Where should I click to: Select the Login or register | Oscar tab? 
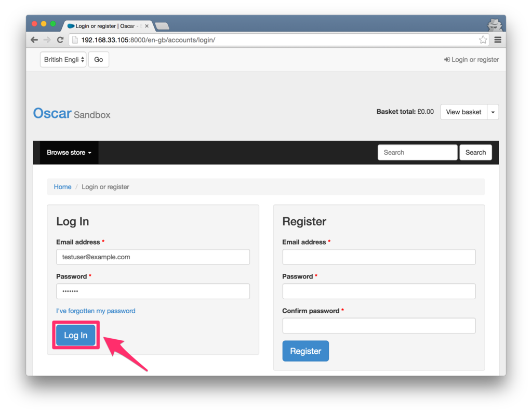coord(107,26)
